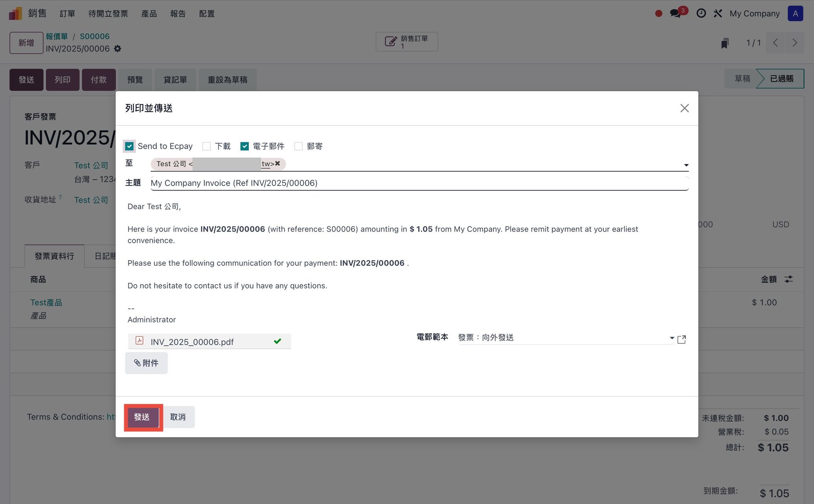The width and height of the screenshot is (814, 504).
Task: Open the My Company selector
Action: [x=754, y=14]
